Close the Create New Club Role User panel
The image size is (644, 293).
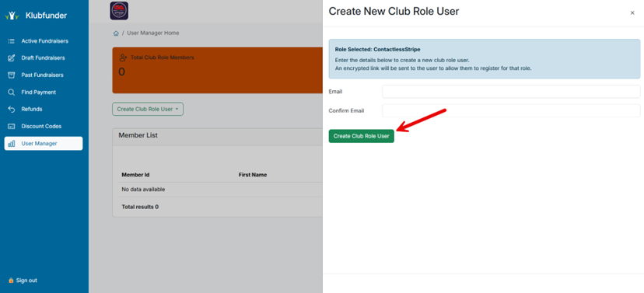pos(632,13)
